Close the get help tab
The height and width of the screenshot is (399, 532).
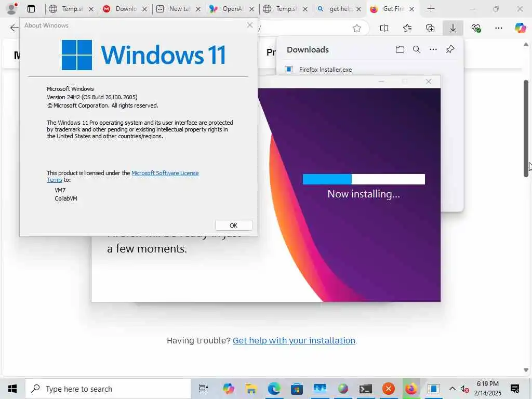pos(358,9)
